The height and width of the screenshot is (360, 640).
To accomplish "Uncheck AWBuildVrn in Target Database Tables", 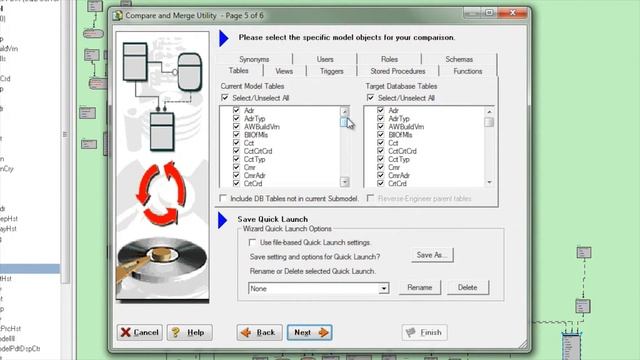I will (x=380, y=127).
